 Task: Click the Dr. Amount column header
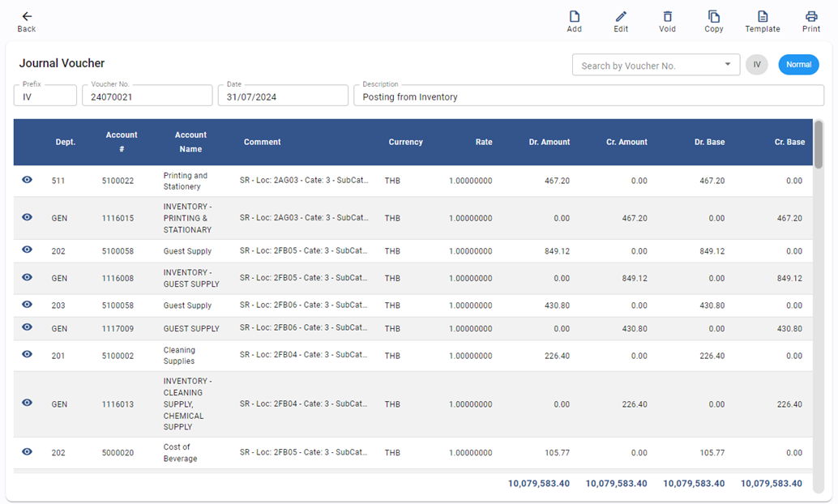pos(549,142)
